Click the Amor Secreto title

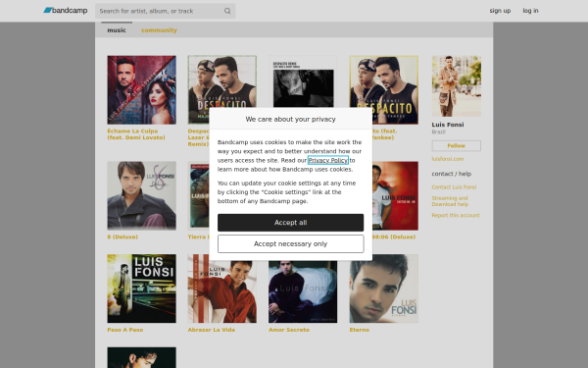(x=289, y=330)
